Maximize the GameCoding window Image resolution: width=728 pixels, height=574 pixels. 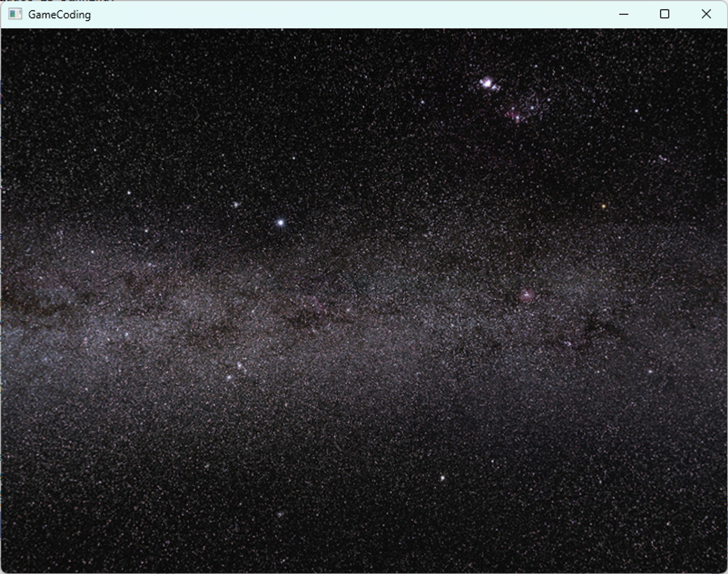coord(664,14)
